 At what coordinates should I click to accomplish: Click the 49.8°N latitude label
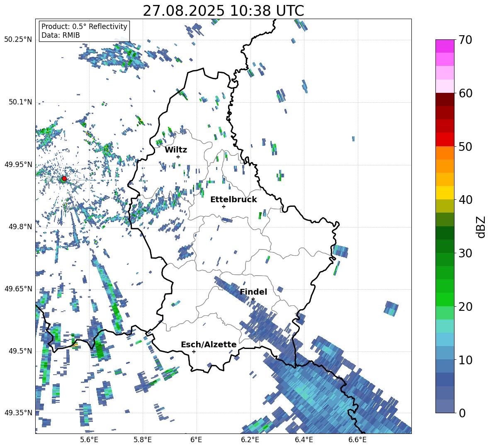click(20, 227)
